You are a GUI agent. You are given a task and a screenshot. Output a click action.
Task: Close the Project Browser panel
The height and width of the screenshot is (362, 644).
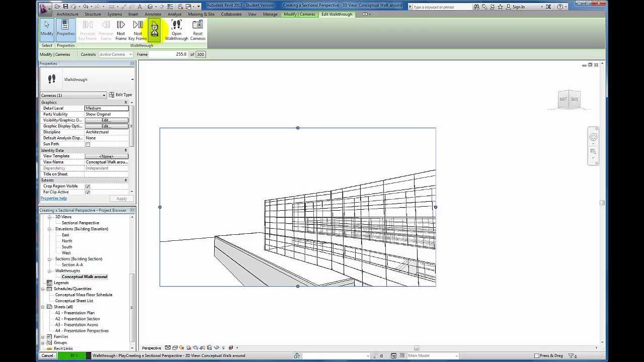click(x=132, y=210)
